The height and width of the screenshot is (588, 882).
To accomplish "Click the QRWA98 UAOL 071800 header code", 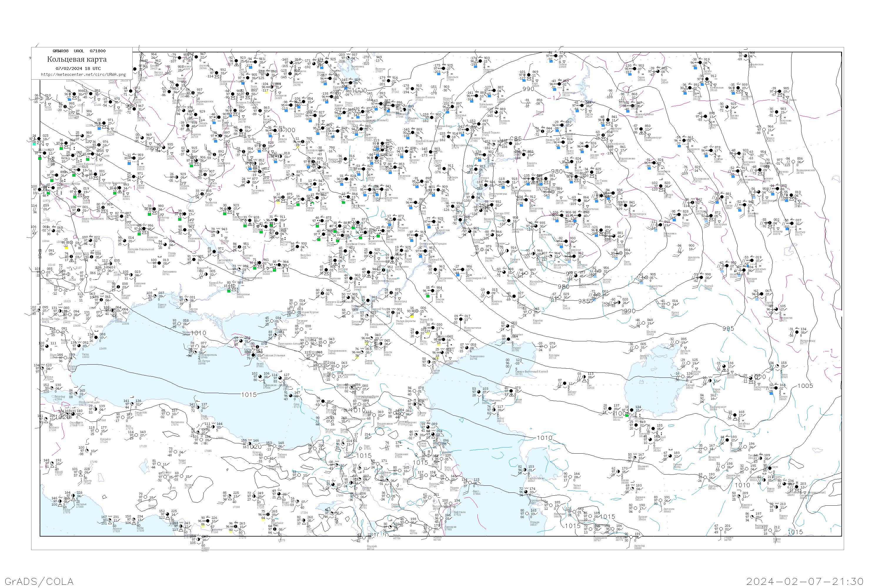I will (79, 51).
